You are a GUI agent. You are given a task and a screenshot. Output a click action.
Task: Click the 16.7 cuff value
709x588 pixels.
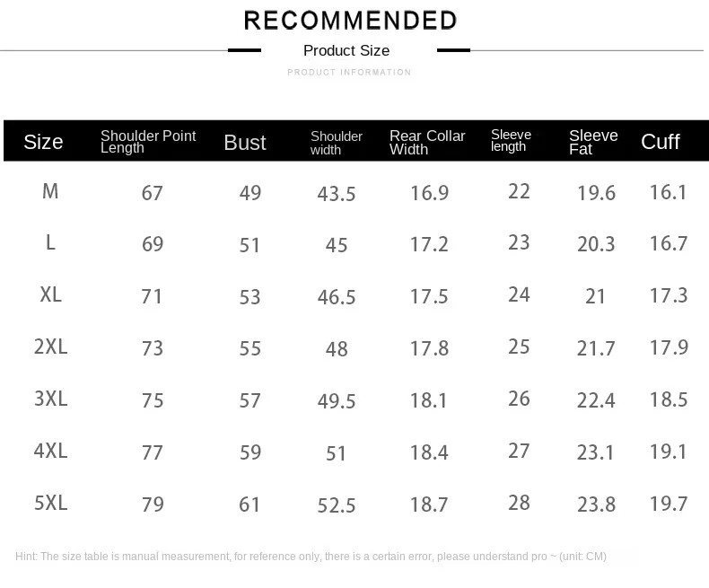(x=669, y=244)
